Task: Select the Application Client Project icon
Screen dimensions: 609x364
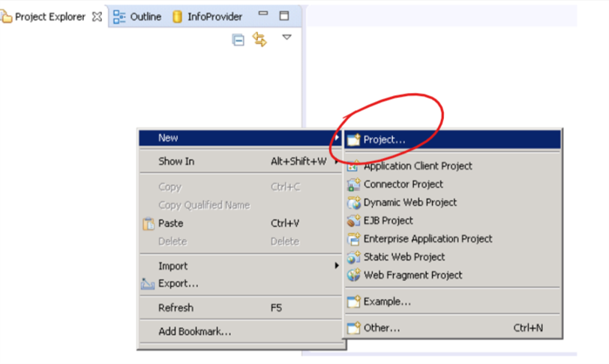Action: tap(353, 166)
